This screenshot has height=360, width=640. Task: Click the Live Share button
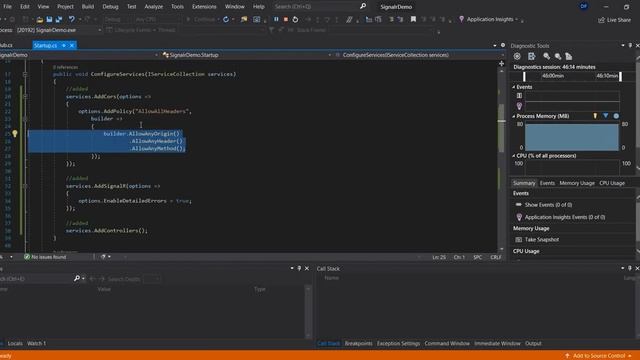[x=614, y=20]
